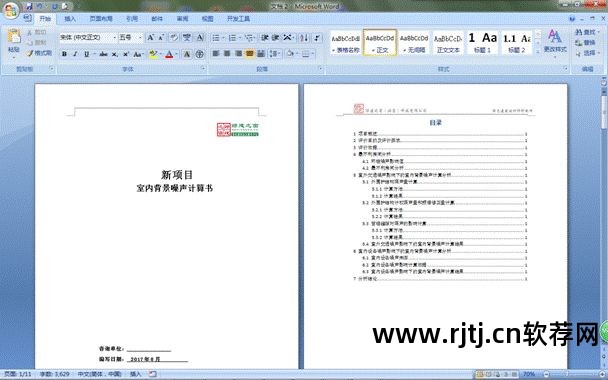Align text to the left
The image size is (608, 380).
pyautogui.click(x=216, y=54)
